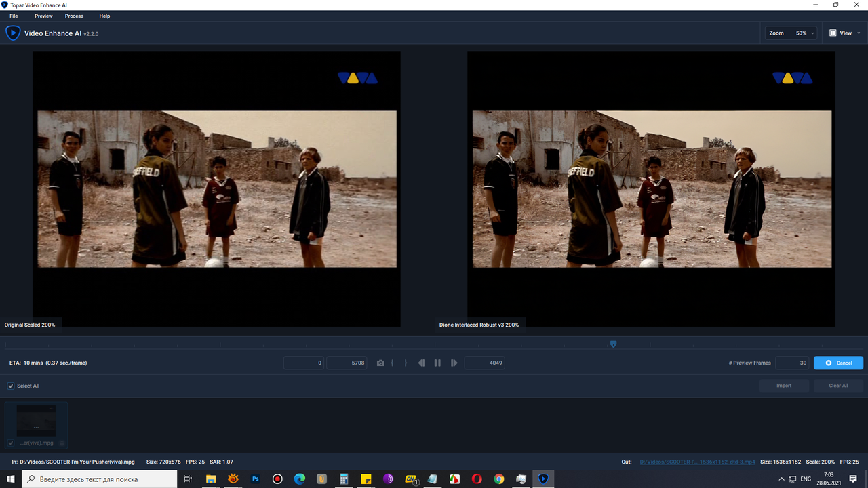868x488 pixels.
Task: Click the Original Scaled 200% preview pane
Action: click(216, 189)
